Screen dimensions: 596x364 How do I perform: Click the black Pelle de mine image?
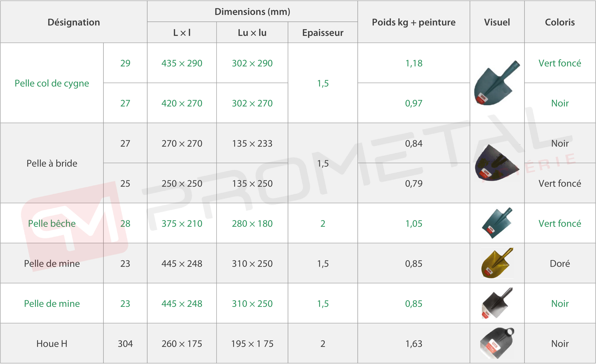497,303
